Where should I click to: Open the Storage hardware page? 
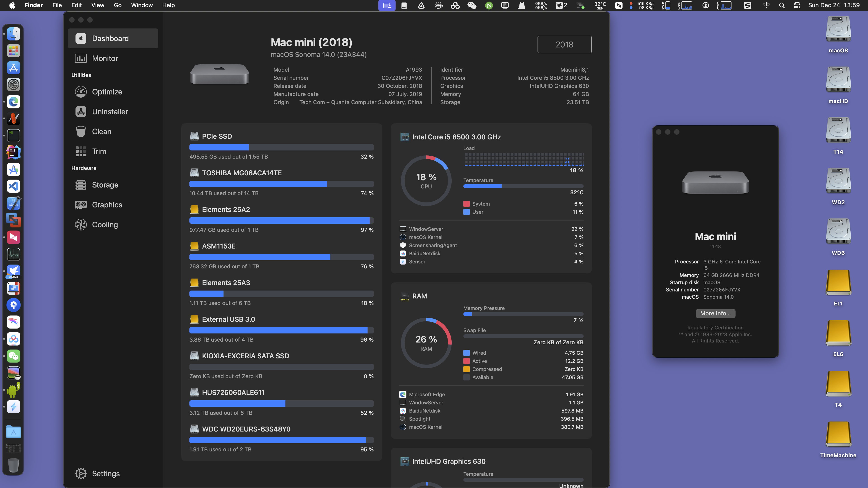113,185
